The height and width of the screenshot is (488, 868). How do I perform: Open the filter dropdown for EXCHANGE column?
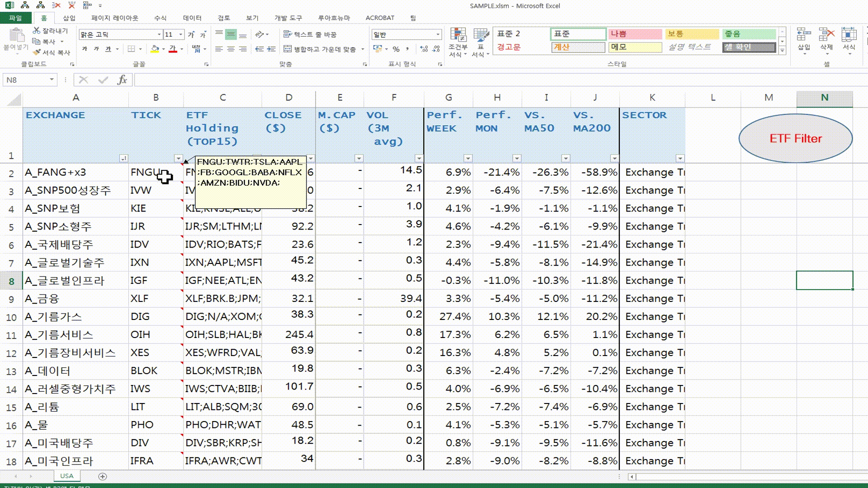coord(123,158)
